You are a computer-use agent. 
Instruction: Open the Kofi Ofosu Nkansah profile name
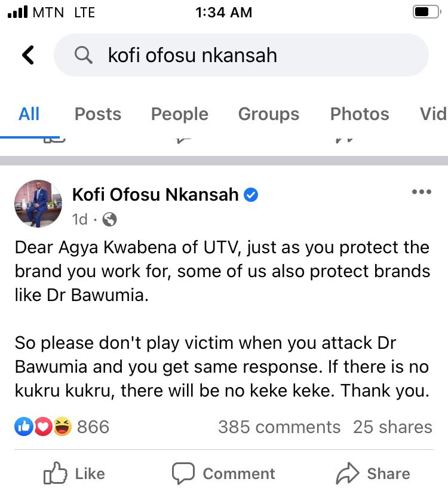click(x=155, y=194)
